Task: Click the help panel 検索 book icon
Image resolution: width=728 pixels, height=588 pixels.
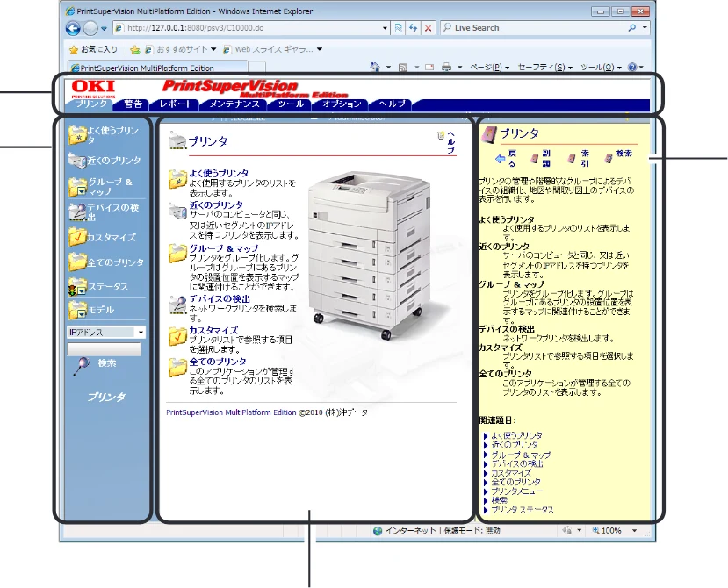Action: 609,159
